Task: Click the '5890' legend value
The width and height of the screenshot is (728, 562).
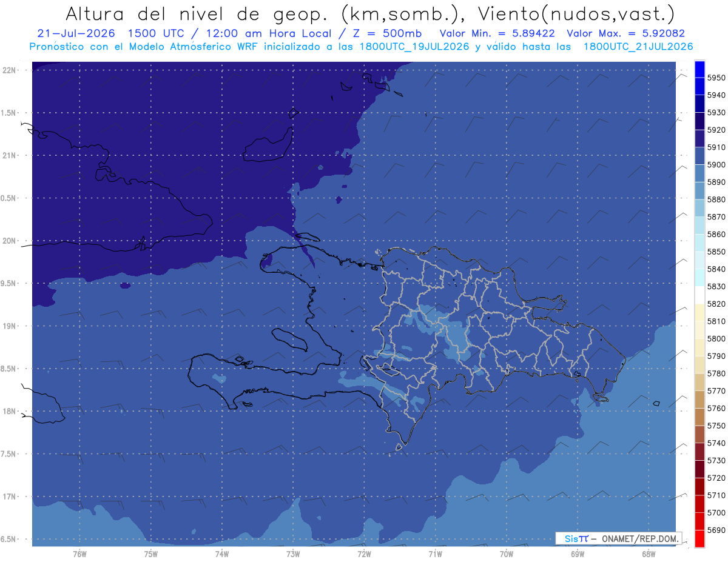Action: click(716, 182)
